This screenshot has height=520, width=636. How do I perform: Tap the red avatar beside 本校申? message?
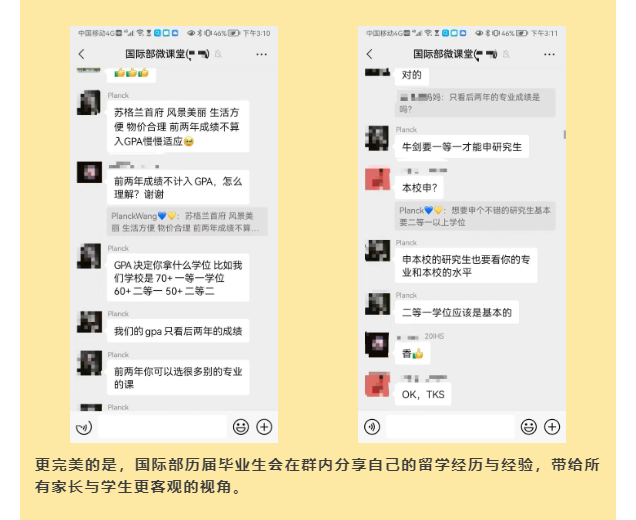[x=377, y=178]
